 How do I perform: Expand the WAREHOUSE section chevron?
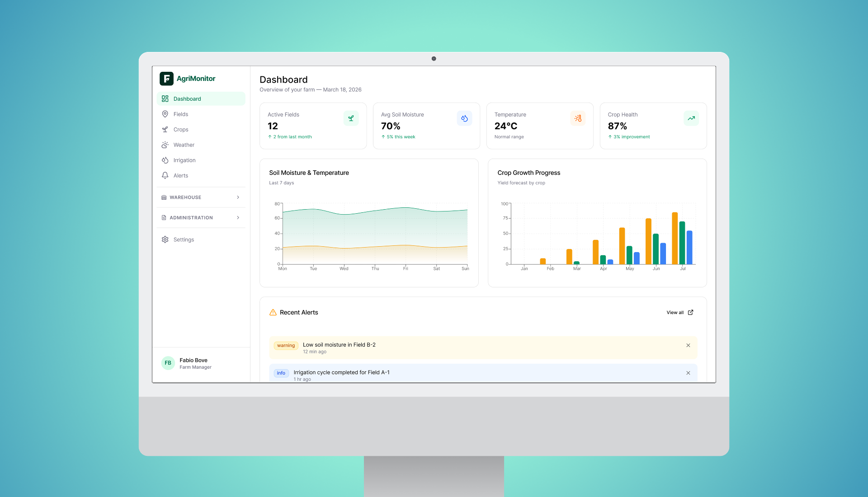tap(238, 197)
